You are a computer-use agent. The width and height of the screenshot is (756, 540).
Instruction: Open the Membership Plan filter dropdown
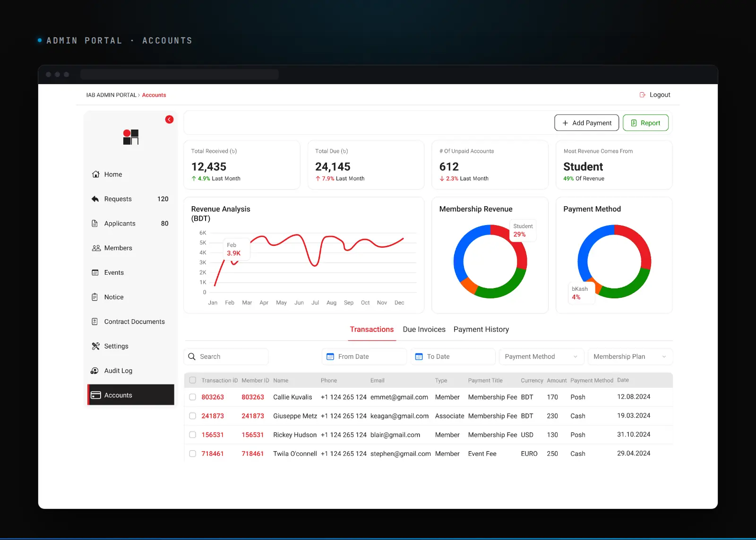tap(630, 357)
